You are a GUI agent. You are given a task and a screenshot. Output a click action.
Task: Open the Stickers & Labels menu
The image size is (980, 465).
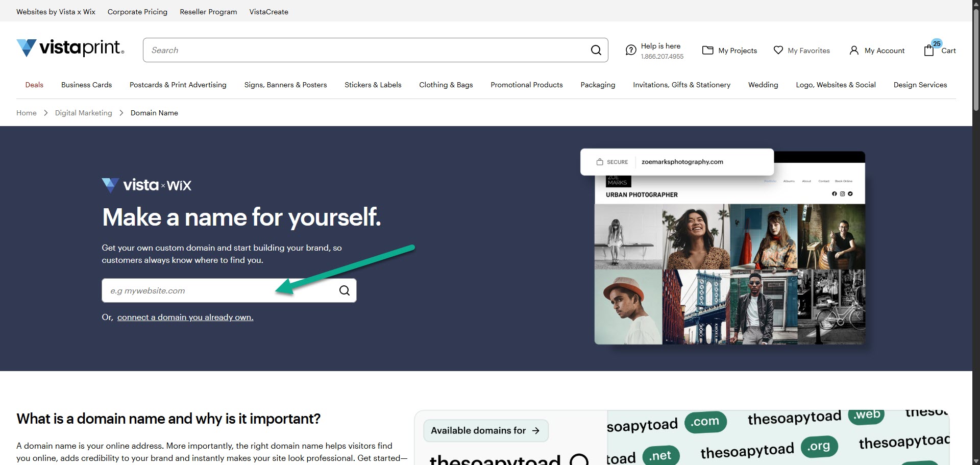373,85
